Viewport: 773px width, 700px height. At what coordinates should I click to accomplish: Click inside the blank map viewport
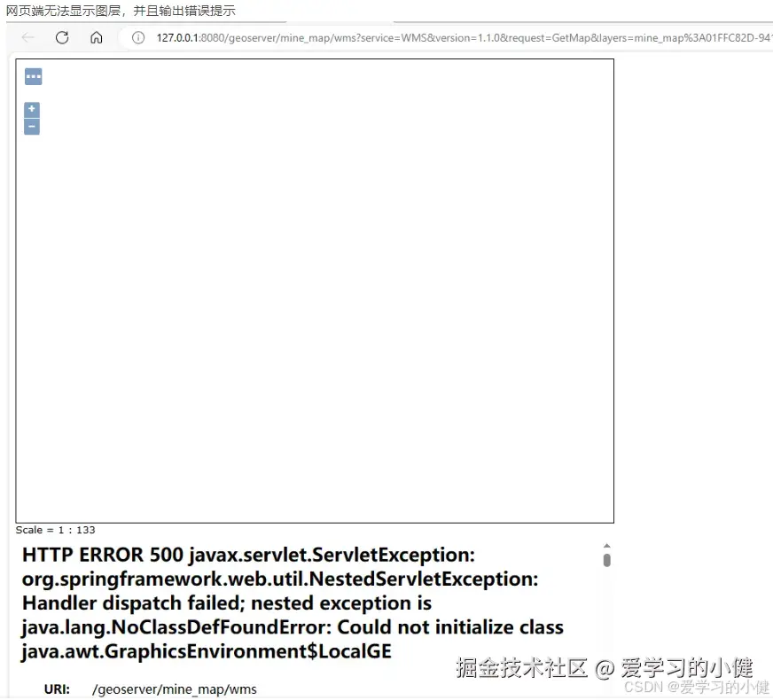point(315,291)
